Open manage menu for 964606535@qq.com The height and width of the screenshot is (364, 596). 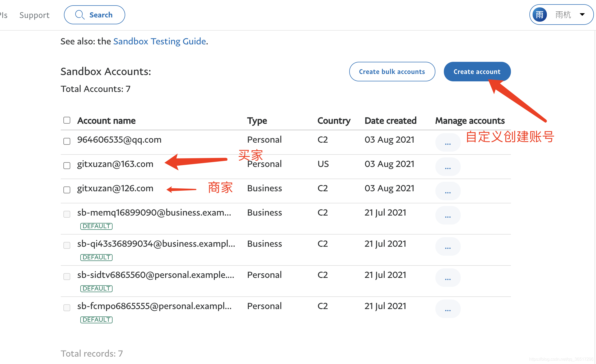(x=448, y=143)
